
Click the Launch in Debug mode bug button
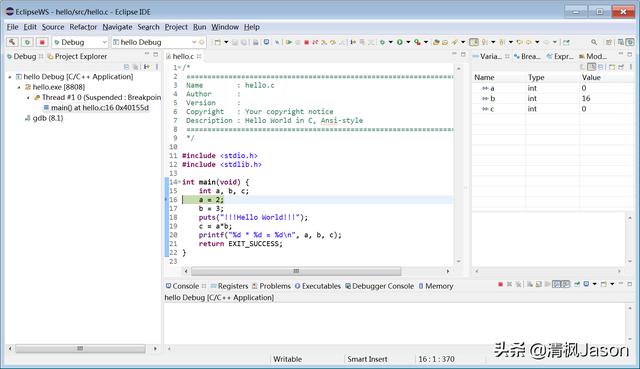pyautogui.click(x=27, y=42)
